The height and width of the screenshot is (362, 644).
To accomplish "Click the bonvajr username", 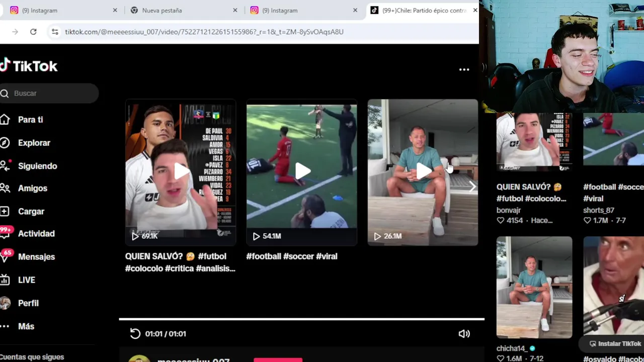I will (x=509, y=210).
